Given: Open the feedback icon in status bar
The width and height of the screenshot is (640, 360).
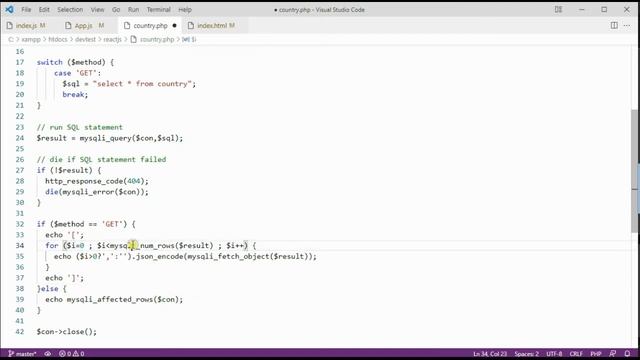Looking at the screenshot, I should [612, 353].
